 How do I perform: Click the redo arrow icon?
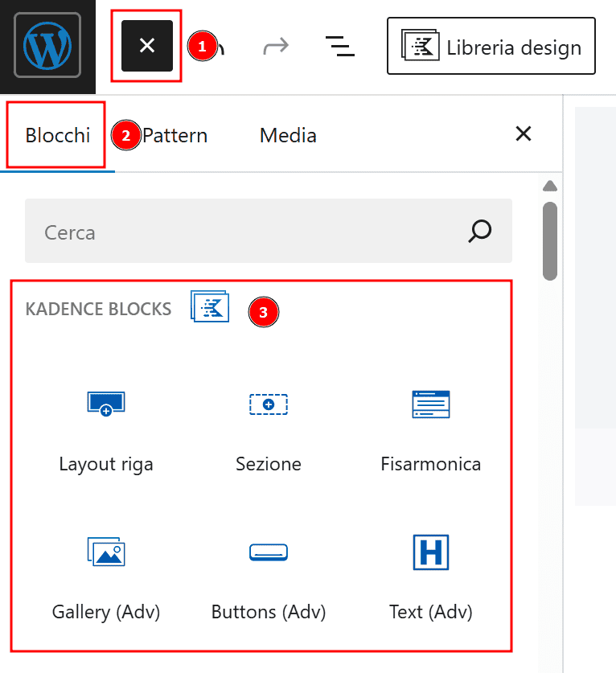(x=275, y=47)
